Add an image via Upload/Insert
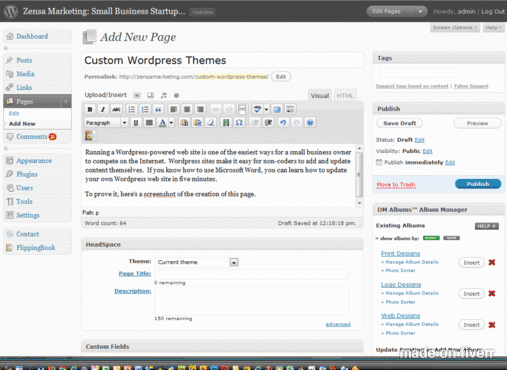 tap(137, 95)
